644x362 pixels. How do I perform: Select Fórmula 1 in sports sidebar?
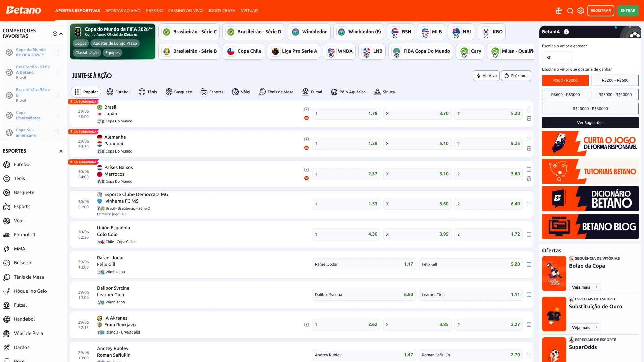[x=33, y=235]
